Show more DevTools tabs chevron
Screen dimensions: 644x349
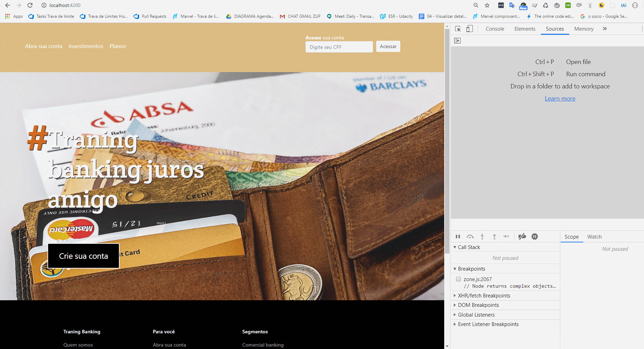[605, 29]
